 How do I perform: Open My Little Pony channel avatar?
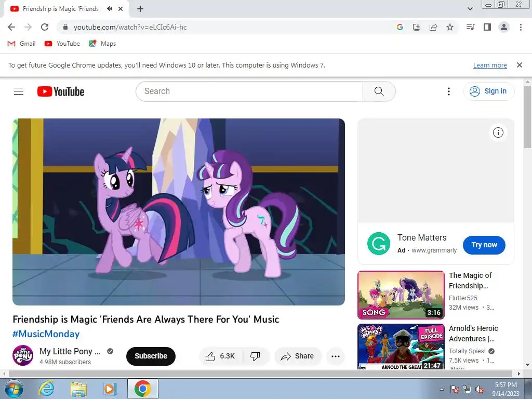[23, 355]
